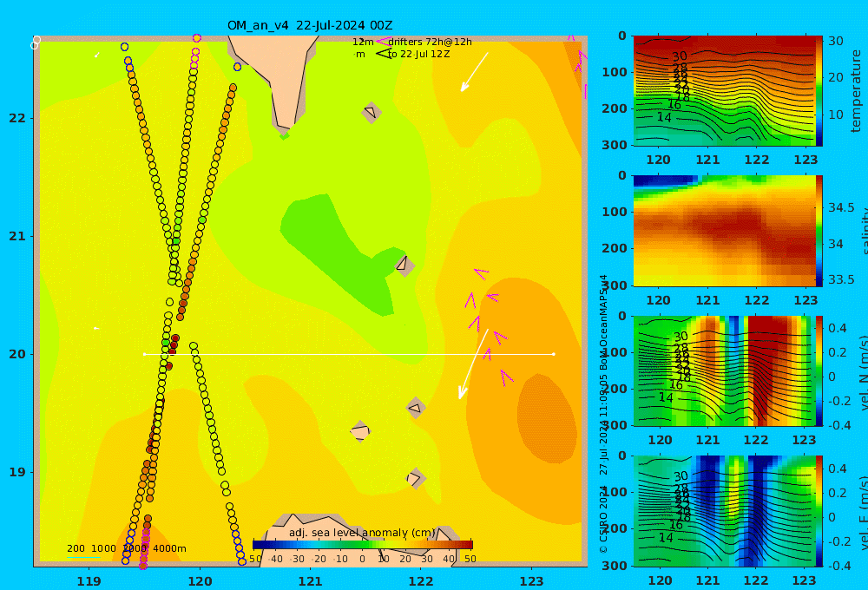Click the small island marker near 22°N 121.5°E
Screen dimensions: 868x590
click(x=371, y=112)
